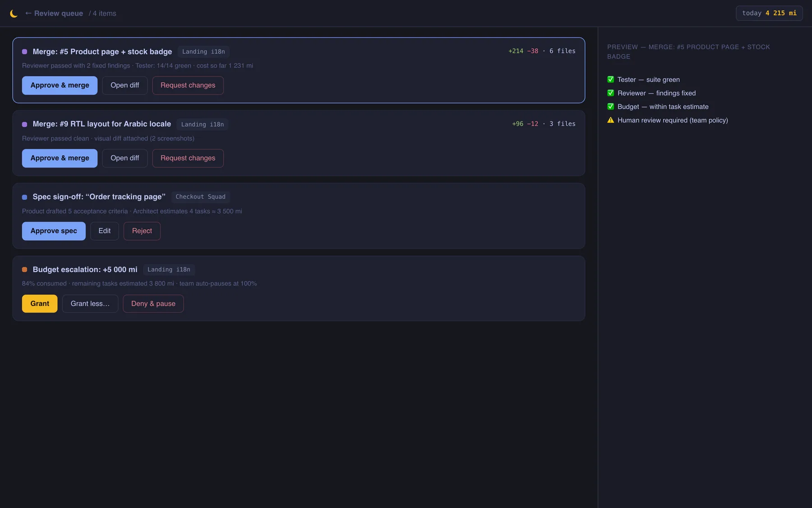The width and height of the screenshot is (812, 508).
Task: Deny & pause the budget escalation
Action: click(x=153, y=303)
